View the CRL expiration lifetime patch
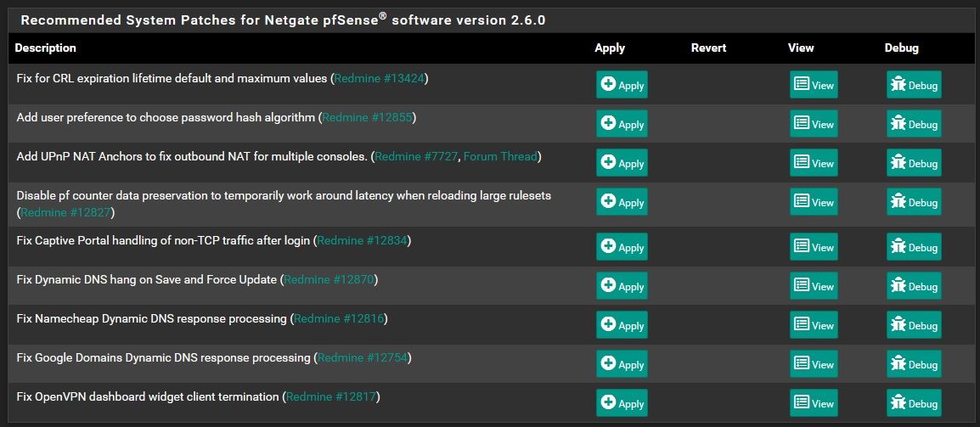Image resolution: width=980 pixels, height=427 pixels. pos(814,84)
